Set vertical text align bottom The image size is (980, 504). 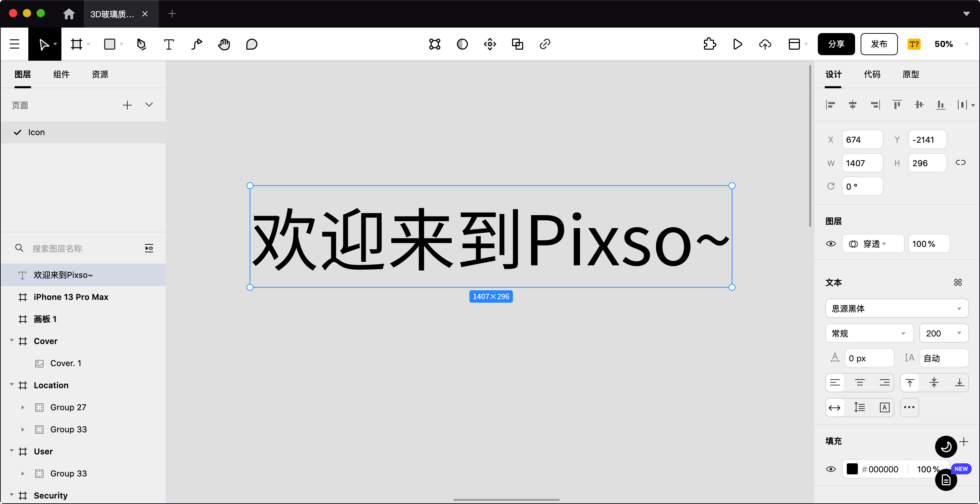959,382
